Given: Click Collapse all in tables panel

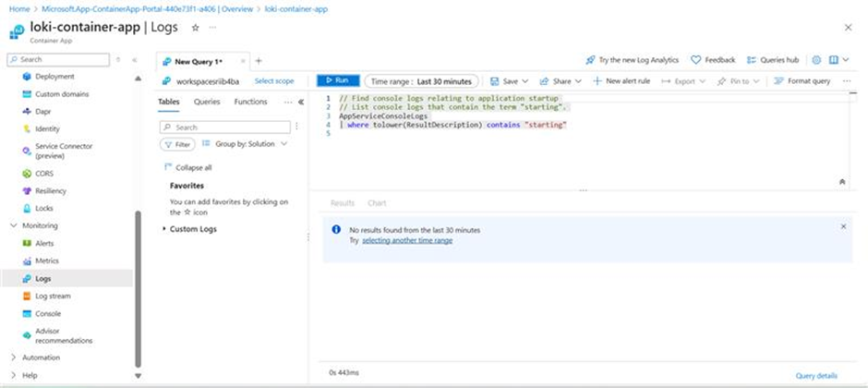Looking at the screenshot, I should pyautogui.click(x=187, y=167).
